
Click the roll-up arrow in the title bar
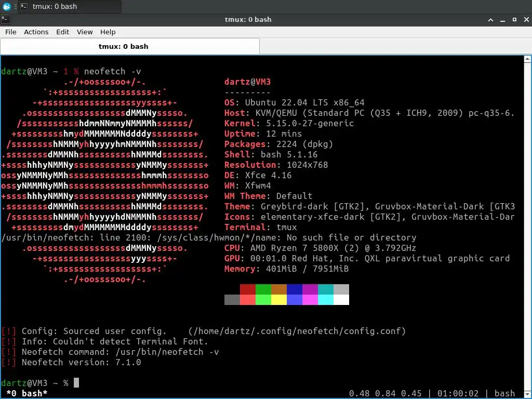(490, 20)
